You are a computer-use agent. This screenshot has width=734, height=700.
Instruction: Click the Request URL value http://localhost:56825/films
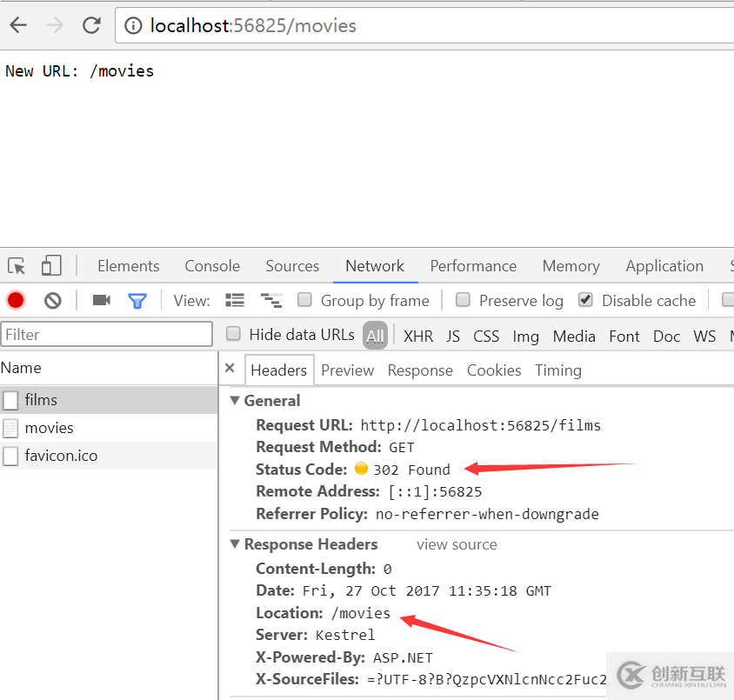click(x=480, y=425)
